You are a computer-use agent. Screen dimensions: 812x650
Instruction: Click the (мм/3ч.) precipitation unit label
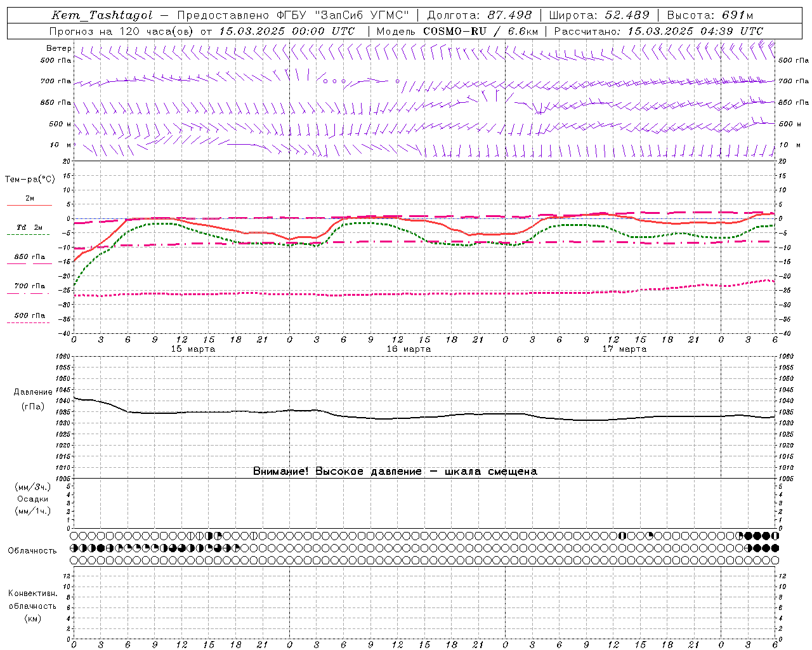click(33, 487)
